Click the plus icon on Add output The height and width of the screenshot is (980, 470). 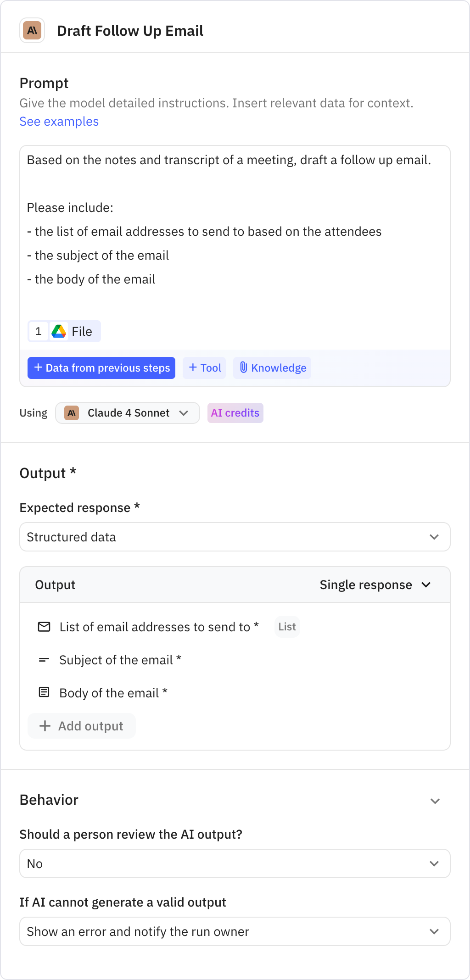pyautogui.click(x=45, y=726)
